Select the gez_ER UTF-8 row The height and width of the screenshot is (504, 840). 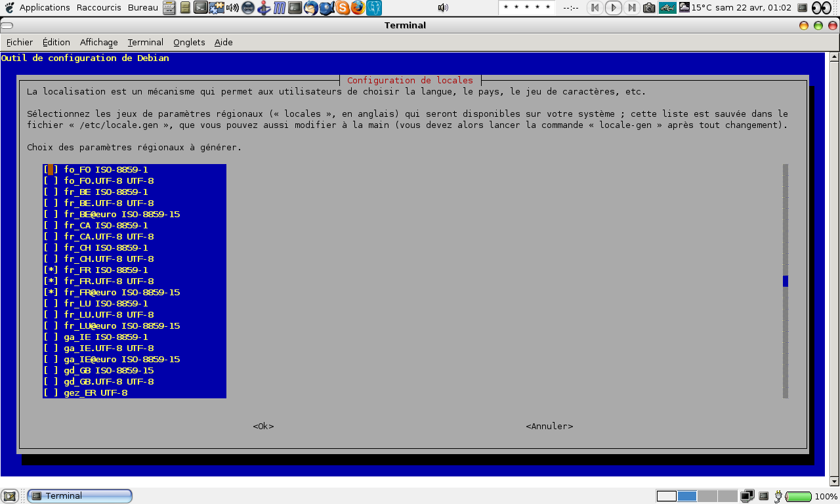pos(135,393)
